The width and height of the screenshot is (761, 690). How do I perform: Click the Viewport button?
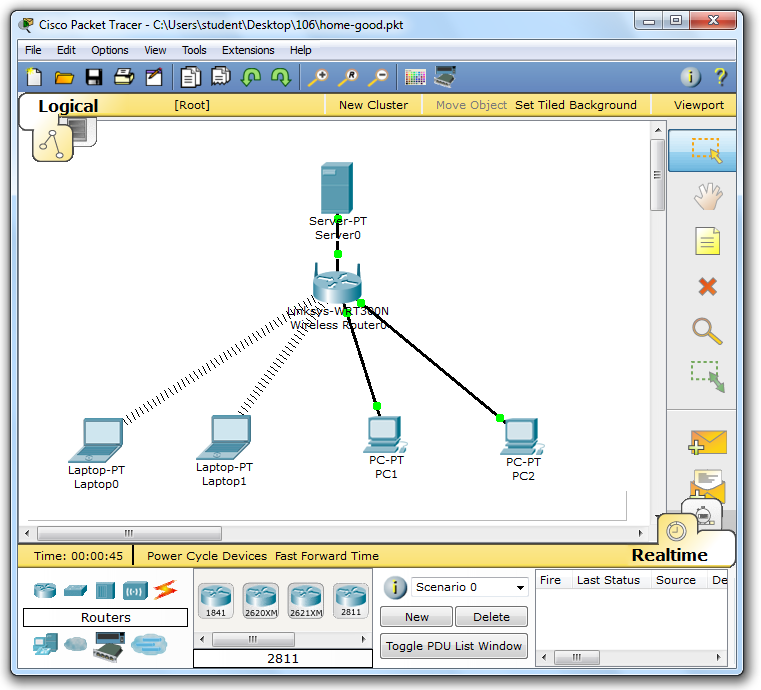(x=698, y=105)
